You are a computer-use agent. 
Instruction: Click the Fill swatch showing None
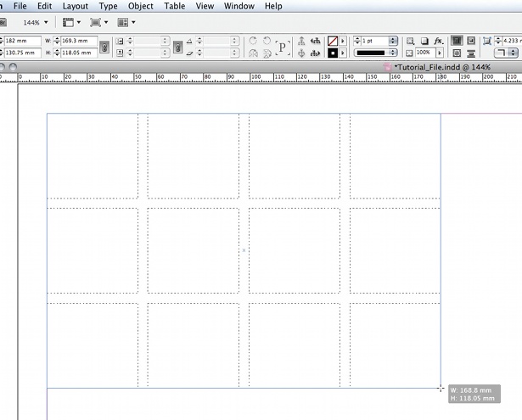coord(333,41)
